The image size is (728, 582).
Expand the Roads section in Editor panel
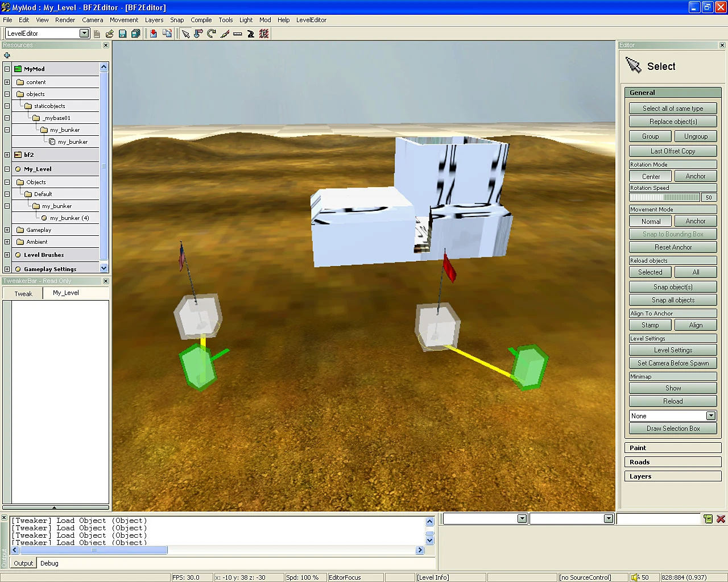[673, 462]
